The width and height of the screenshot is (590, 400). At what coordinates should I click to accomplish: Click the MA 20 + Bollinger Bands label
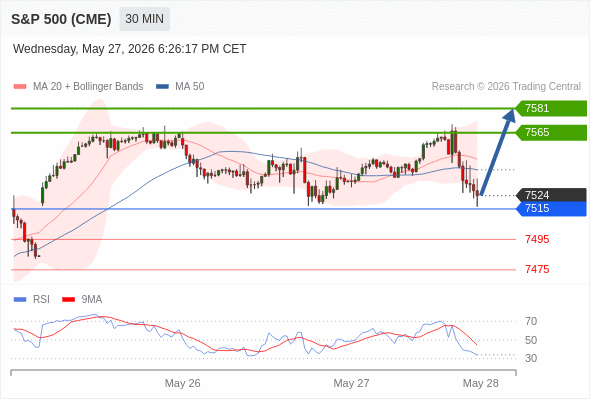[88, 87]
